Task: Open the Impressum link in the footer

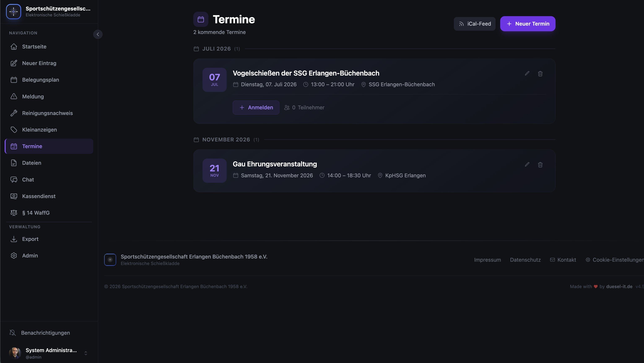Action: point(487,260)
